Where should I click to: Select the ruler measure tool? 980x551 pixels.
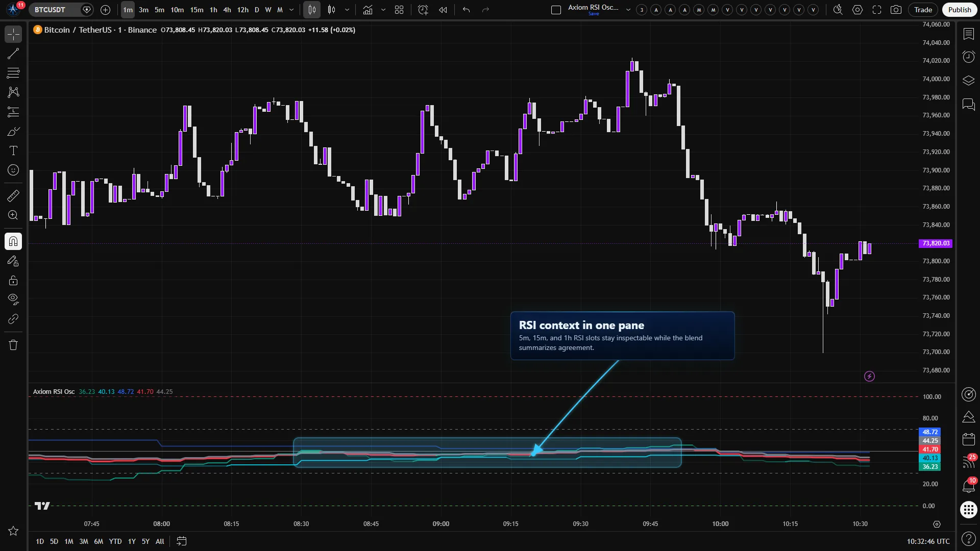point(13,195)
